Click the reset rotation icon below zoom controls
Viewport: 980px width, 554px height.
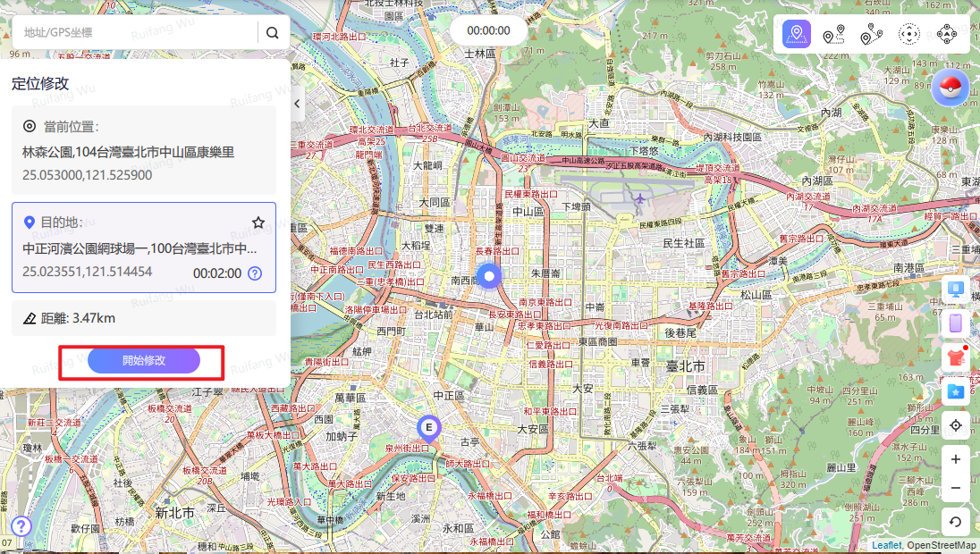(x=955, y=522)
